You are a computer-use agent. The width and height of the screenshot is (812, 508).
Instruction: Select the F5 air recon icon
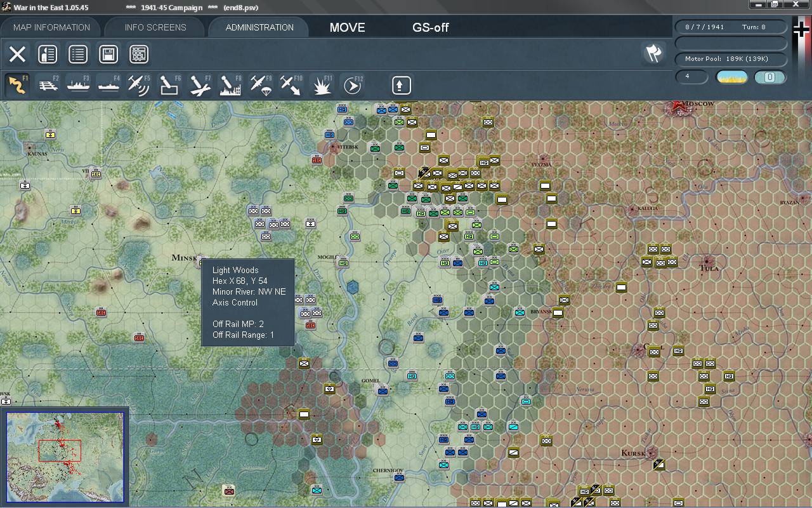point(140,85)
